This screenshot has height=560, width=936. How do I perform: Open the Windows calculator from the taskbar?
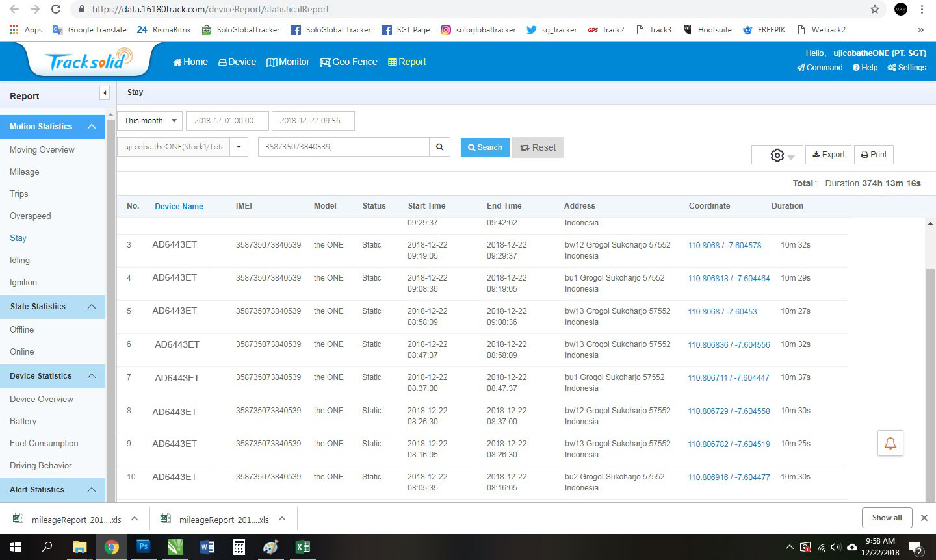pos(239,547)
